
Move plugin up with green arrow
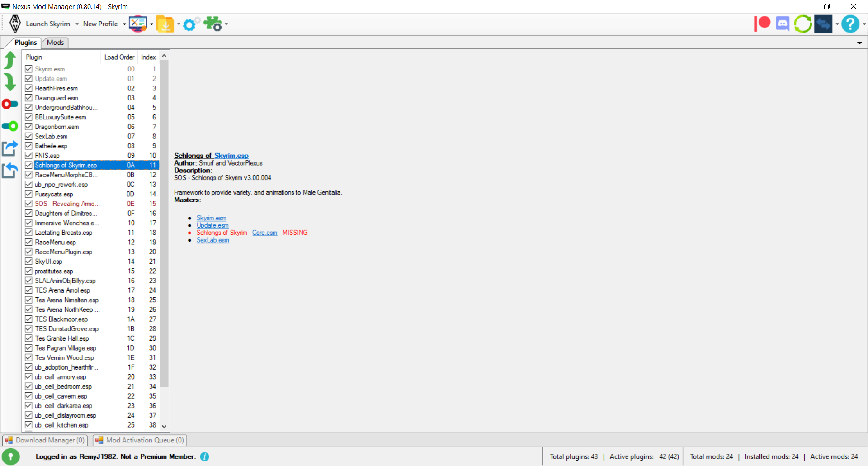(10, 60)
